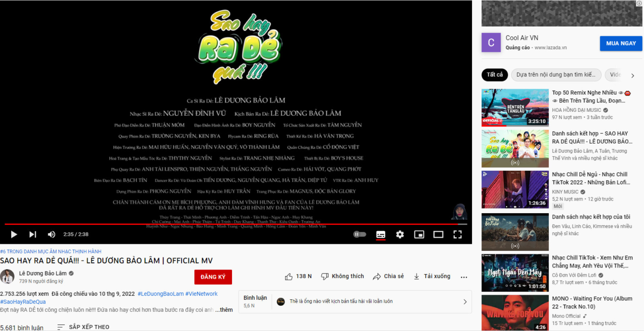Open Nhạc Chill TikTok video thumbnail
Image resolution: width=644 pixels, height=331 pixels.
pos(515,273)
